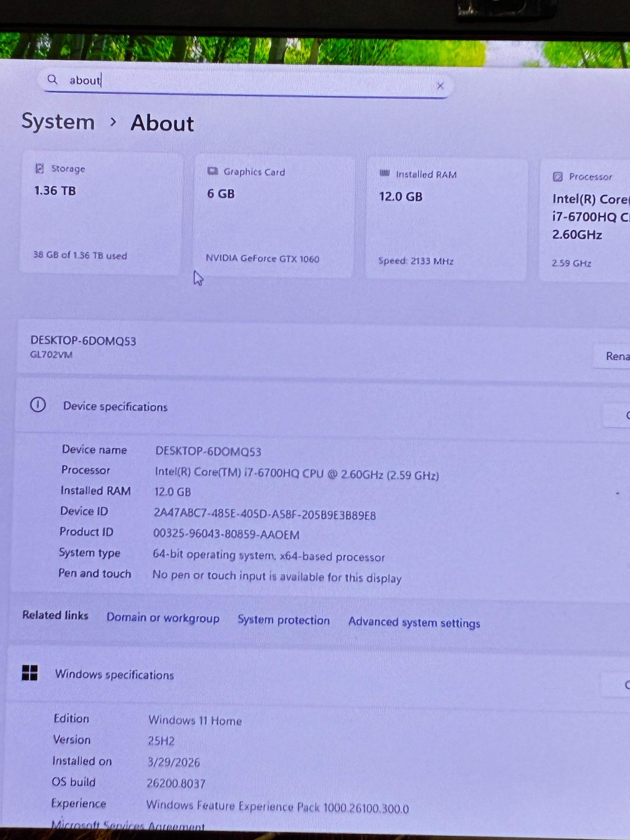Select '64-bit operating system' system type value
Image resolution: width=630 pixels, height=840 pixels.
click(x=268, y=556)
